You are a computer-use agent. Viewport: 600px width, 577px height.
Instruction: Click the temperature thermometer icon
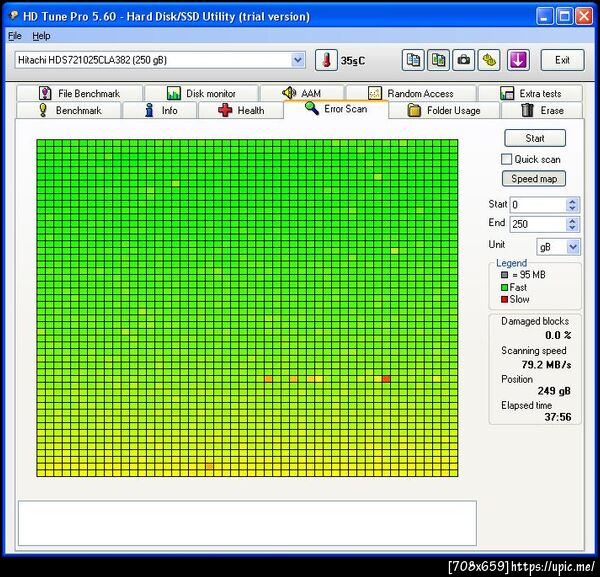[326, 60]
